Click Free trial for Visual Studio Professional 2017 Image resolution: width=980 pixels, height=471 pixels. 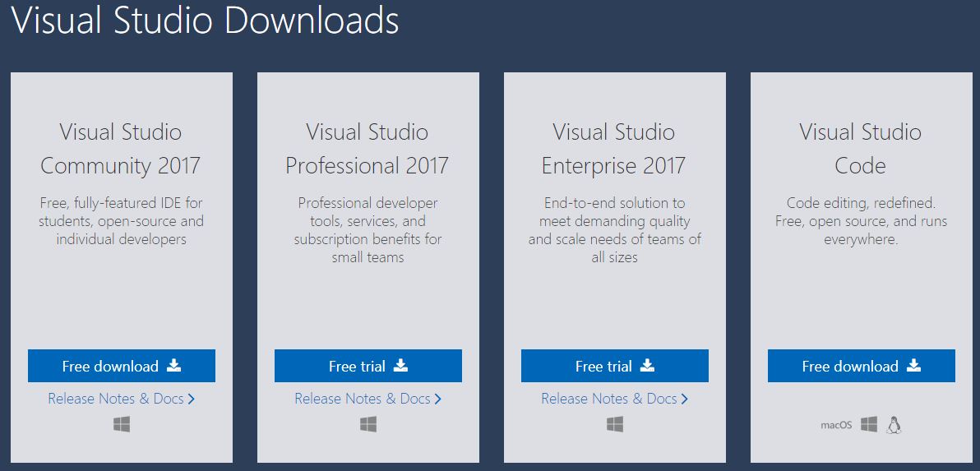coord(368,366)
